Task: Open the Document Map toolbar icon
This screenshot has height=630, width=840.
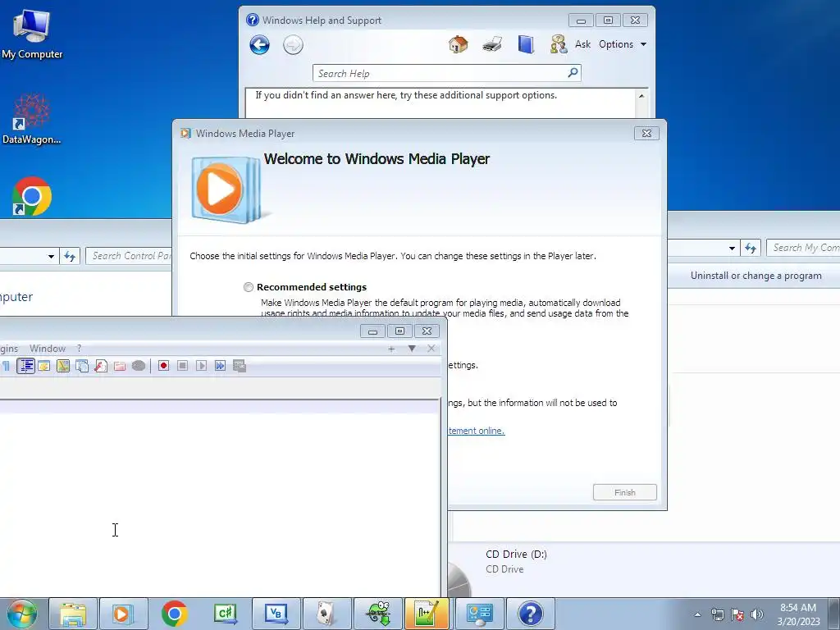Action: [x=63, y=366]
